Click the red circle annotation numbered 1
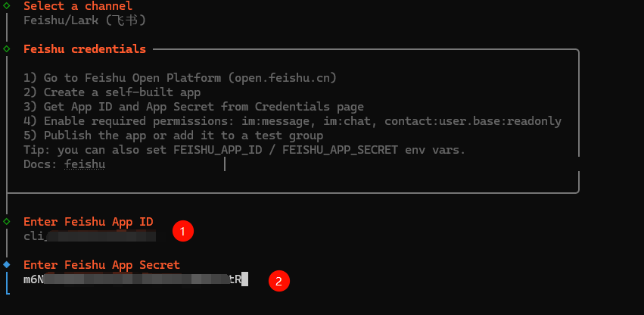 (182, 232)
